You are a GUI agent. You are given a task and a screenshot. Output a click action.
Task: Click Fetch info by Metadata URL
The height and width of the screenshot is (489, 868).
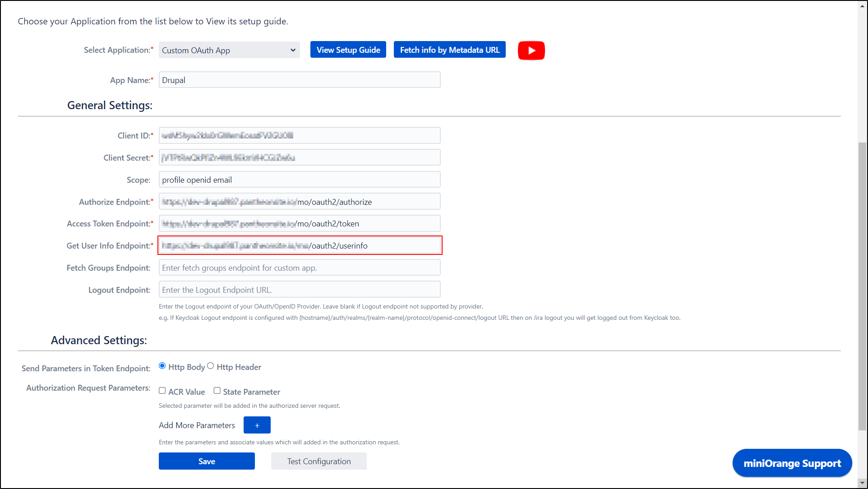(x=449, y=49)
